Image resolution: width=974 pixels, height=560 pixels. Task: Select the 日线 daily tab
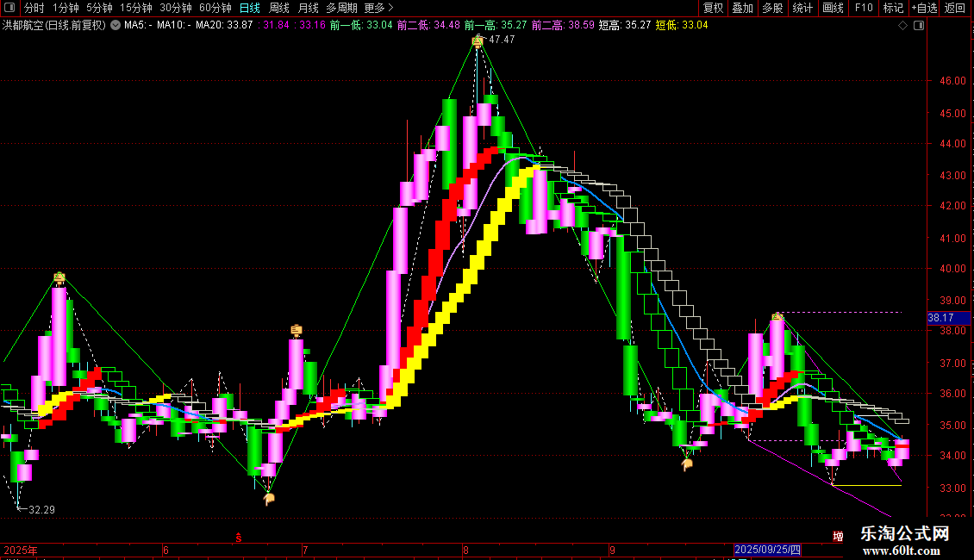click(x=250, y=8)
